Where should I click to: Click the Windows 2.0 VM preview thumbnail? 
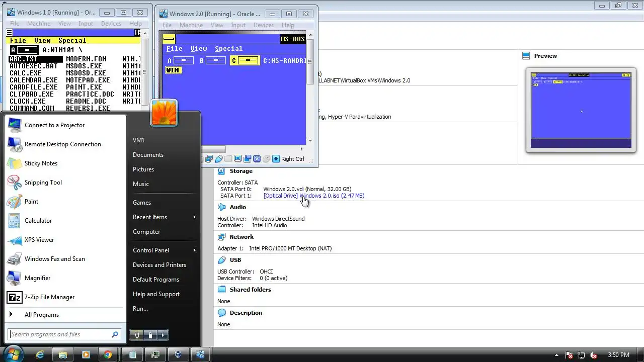(581, 110)
